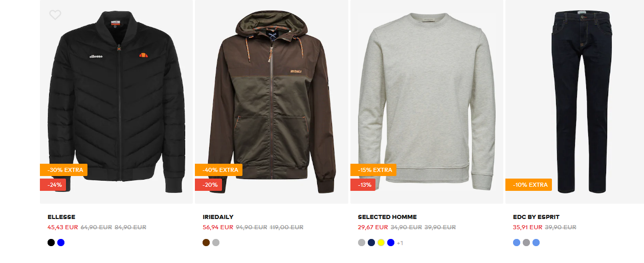Open the EDC BY ESPRIT product title

tap(536, 217)
